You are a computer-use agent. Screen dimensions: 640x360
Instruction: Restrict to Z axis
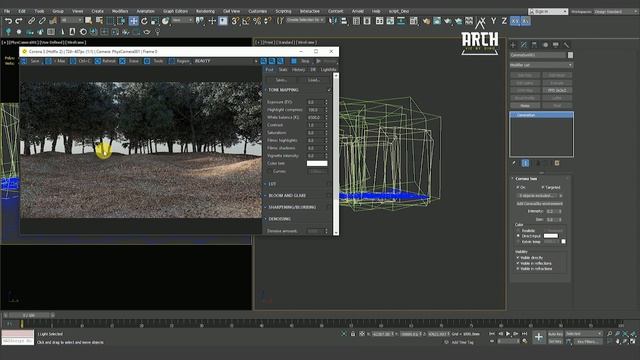[504, 21]
